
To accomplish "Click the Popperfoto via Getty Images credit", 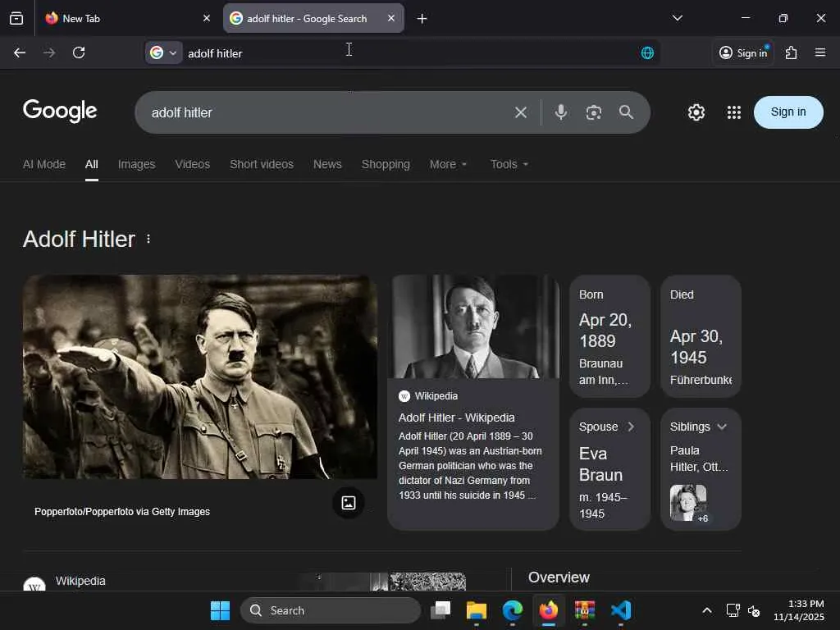I will point(122,512).
